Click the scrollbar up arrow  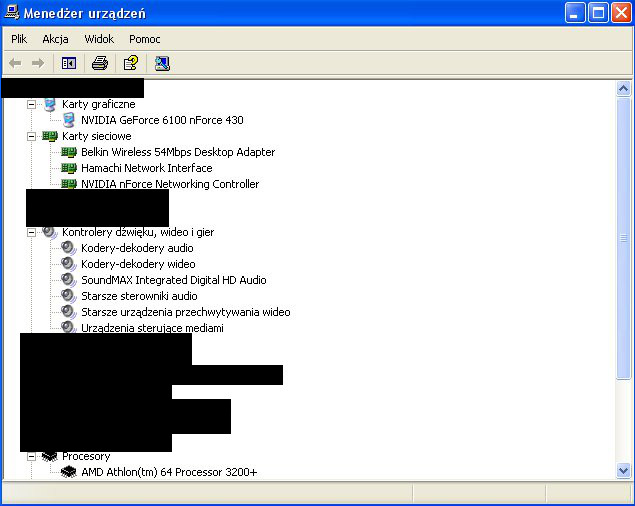click(x=624, y=88)
